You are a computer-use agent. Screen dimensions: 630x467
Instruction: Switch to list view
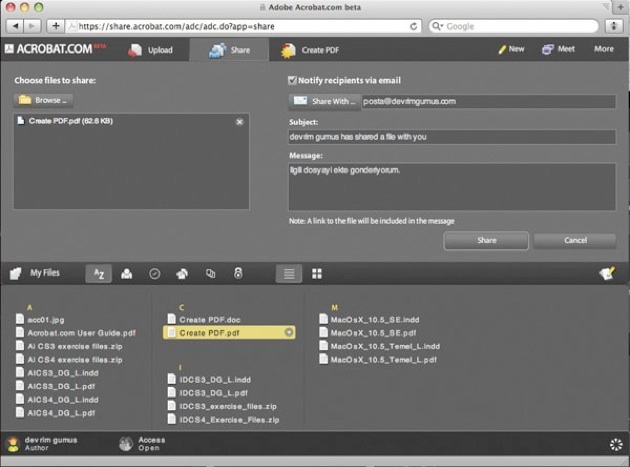coord(289,274)
